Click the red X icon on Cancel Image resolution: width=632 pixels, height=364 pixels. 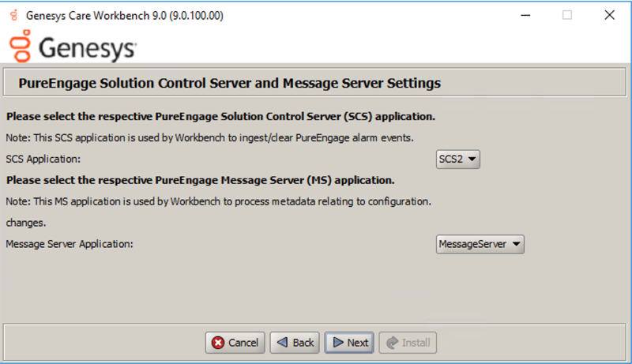pyautogui.click(x=218, y=343)
